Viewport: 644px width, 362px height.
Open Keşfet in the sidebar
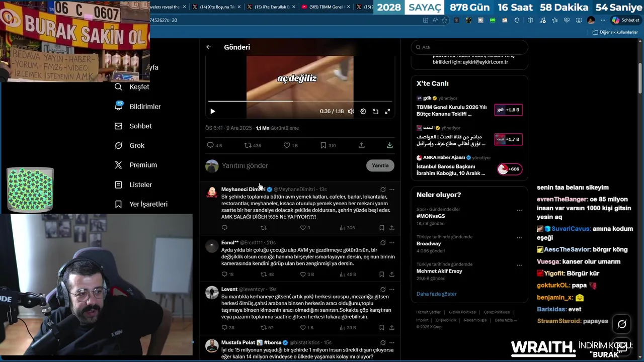[132, 87]
